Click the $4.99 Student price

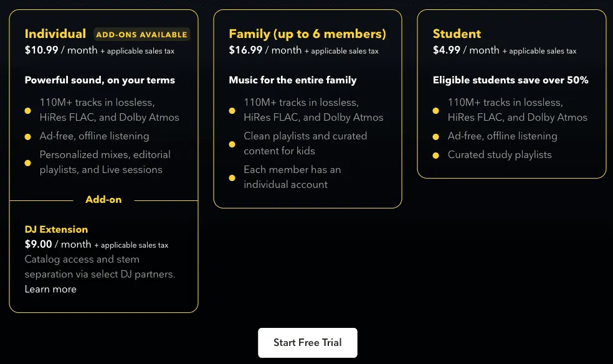coord(447,50)
